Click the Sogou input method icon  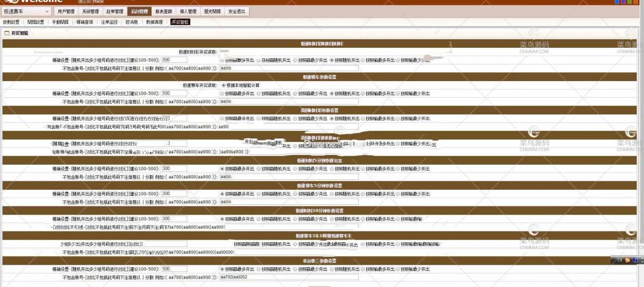pos(627,260)
